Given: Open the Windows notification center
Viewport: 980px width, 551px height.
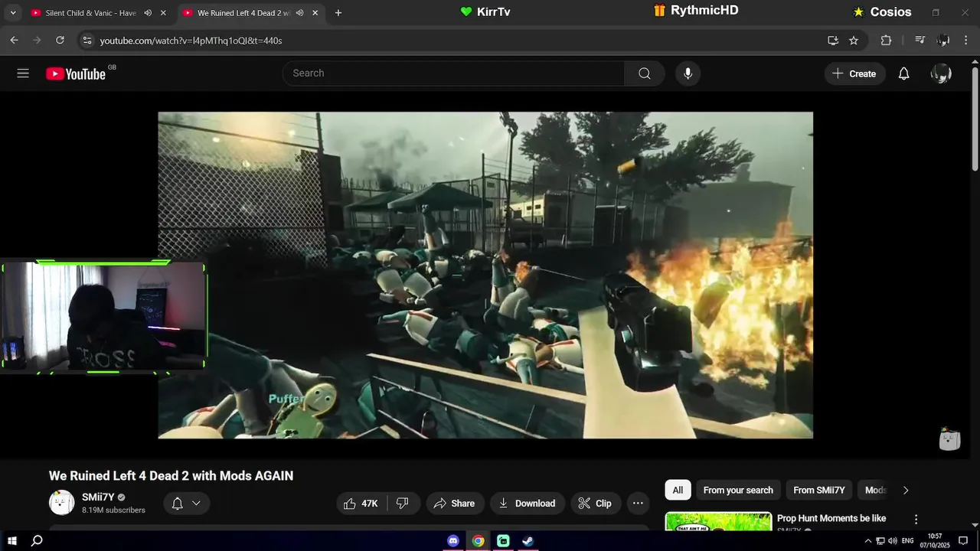Looking at the screenshot, I should [x=963, y=541].
